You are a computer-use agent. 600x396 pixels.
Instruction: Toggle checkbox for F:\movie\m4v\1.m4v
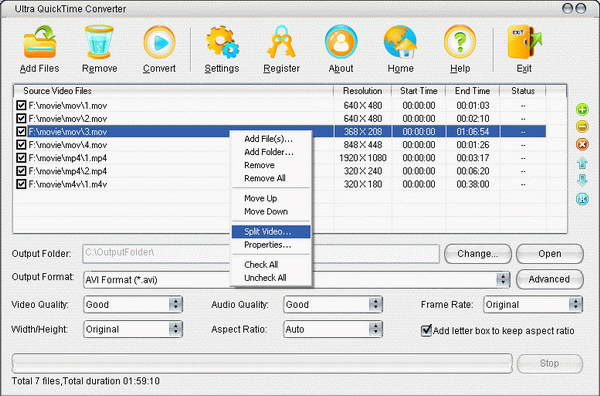click(x=21, y=184)
